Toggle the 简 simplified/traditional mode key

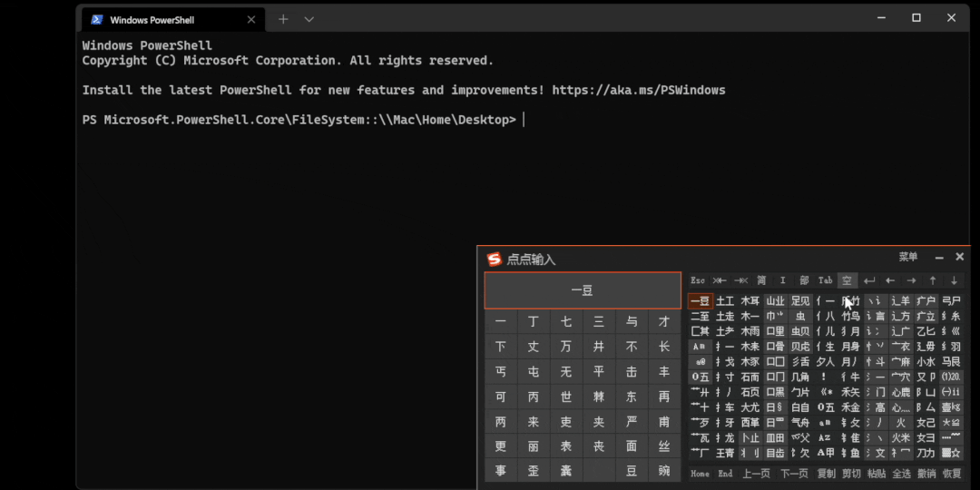[x=761, y=280]
